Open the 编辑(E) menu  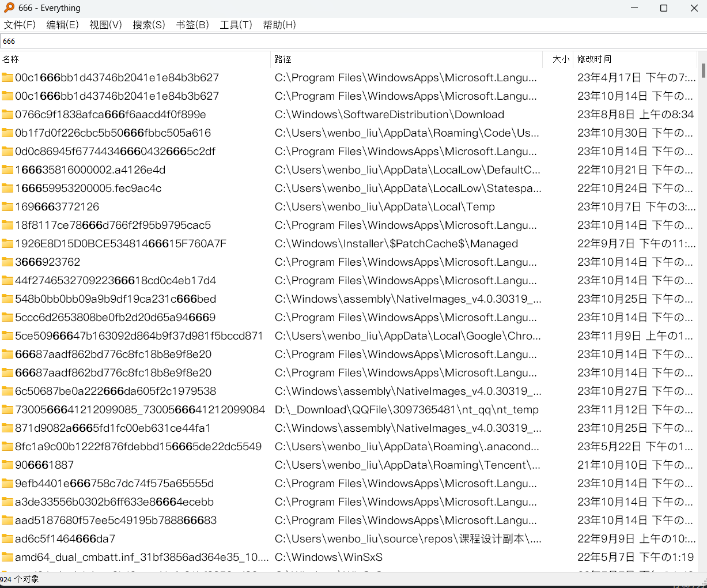tap(62, 25)
